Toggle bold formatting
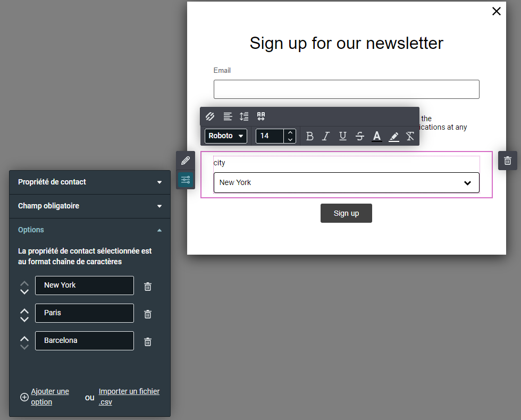This screenshot has width=521, height=420. click(x=309, y=136)
